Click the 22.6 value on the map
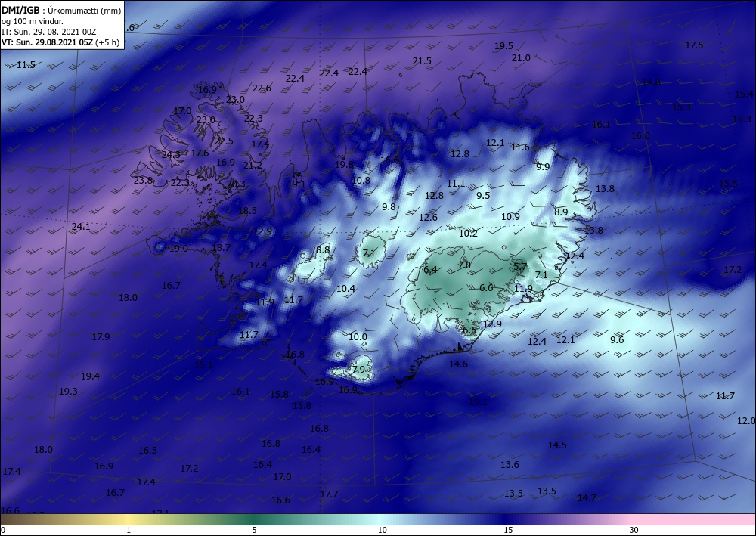756x536 pixels. pyautogui.click(x=262, y=88)
